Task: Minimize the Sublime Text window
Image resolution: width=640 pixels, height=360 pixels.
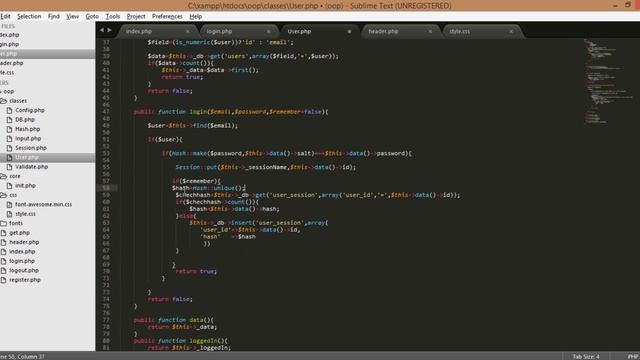Action: click(615, 5)
